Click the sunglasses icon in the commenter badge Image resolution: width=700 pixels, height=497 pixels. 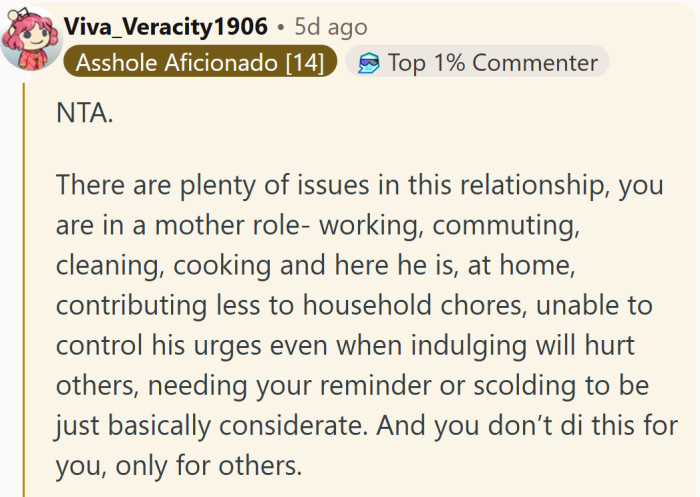point(369,63)
